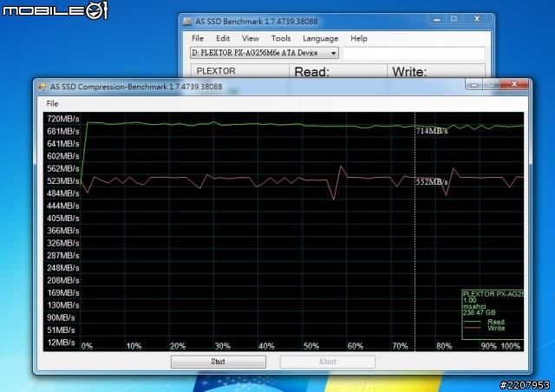
Task: Click the Compression-Benchmark title bar icon
Action: [x=42, y=87]
